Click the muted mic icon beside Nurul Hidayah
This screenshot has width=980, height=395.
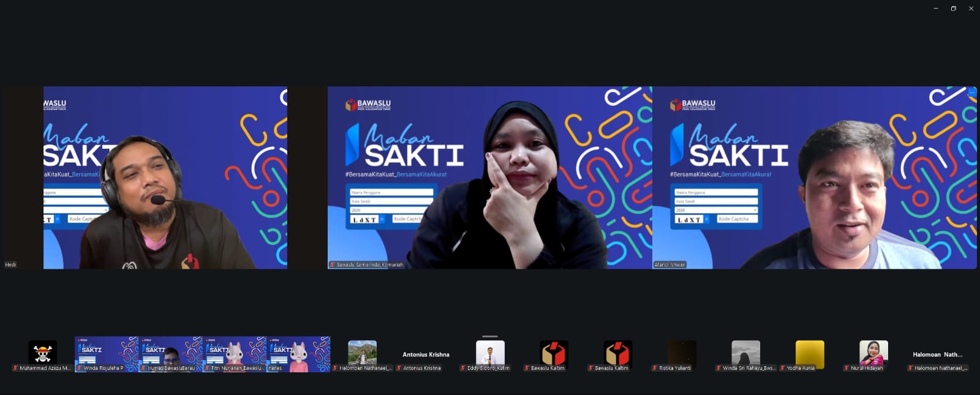pyautogui.click(x=846, y=368)
